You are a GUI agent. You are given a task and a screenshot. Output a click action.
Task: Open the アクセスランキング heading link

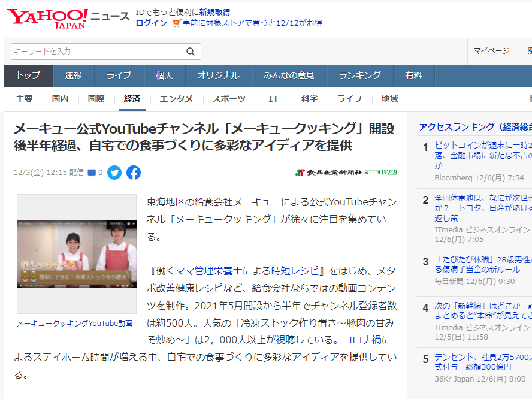pos(475,127)
